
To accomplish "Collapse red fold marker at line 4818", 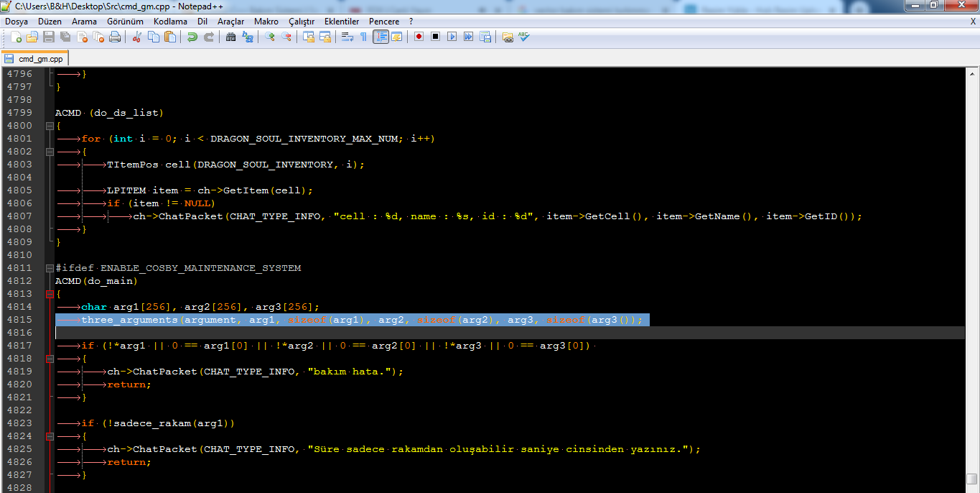I will pos(50,359).
